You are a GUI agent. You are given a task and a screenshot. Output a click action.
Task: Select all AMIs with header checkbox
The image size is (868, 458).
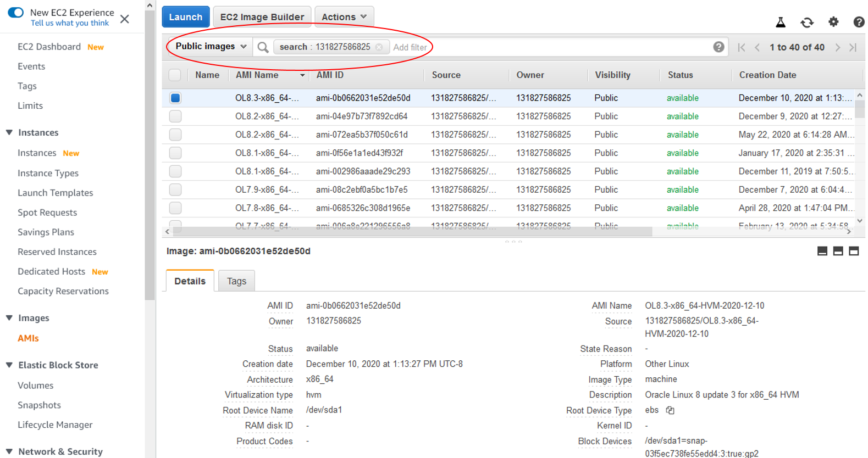click(175, 75)
